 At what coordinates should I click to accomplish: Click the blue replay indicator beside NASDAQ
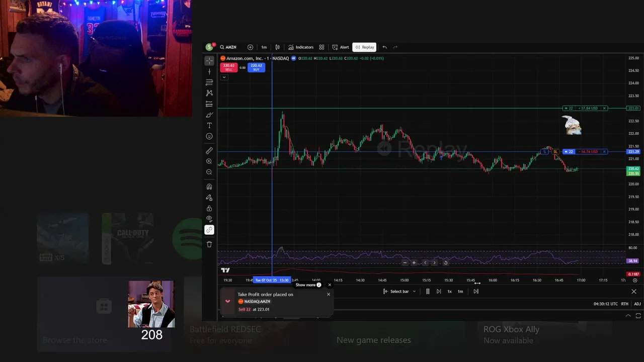[x=293, y=58]
